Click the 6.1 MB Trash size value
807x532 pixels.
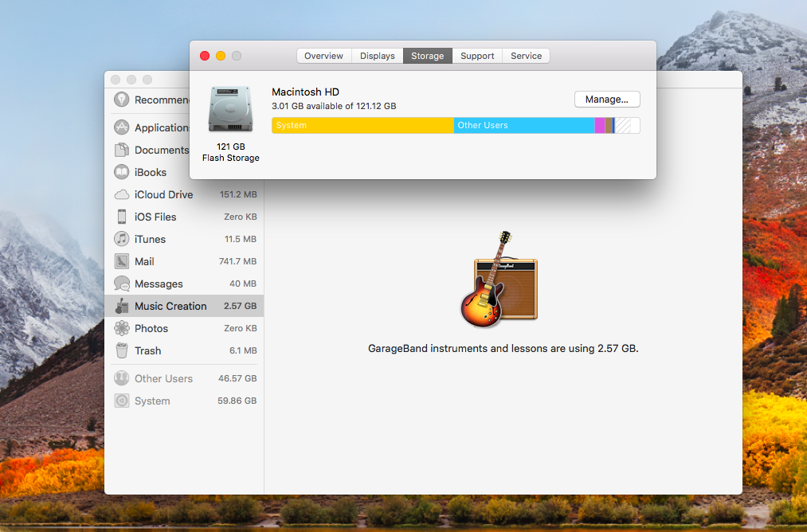[x=243, y=350]
